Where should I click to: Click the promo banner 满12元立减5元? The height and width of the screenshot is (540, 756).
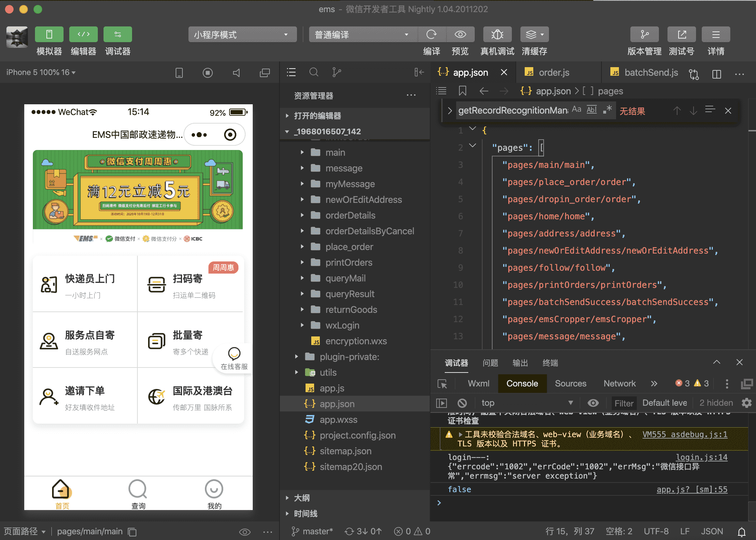click(138, 189)
